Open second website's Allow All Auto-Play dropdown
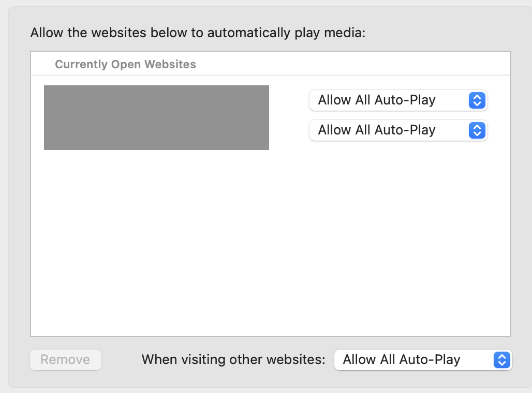532x393 pixels. pos(398,130)
